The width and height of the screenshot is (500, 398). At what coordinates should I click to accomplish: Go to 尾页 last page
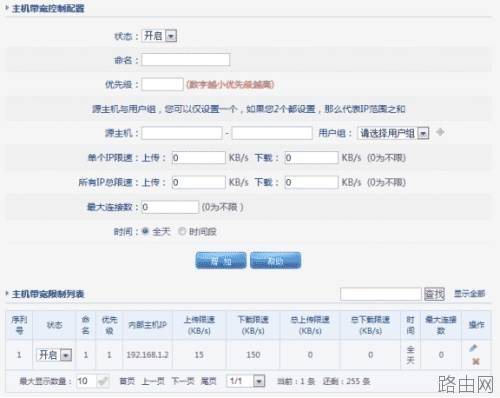(208, 381)
